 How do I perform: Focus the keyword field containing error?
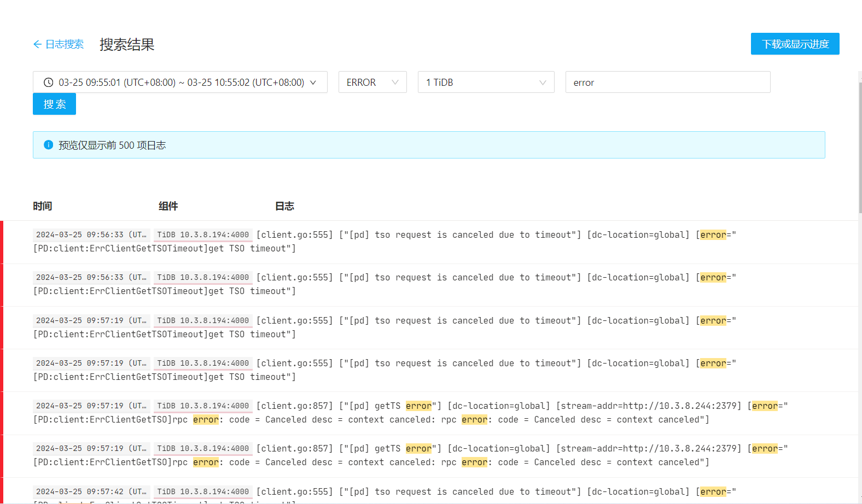tap(668, 82)
